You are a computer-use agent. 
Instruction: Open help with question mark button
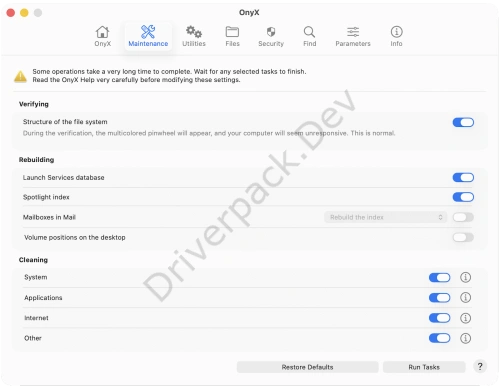480,367
